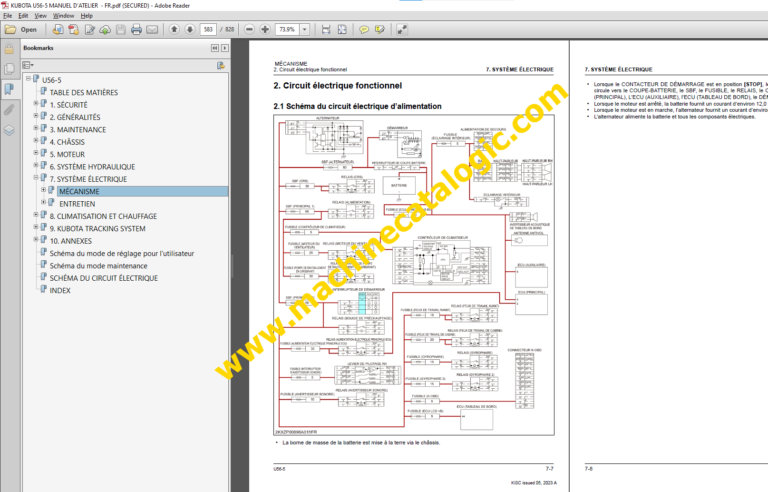
Task: Toggle the bookmarks panel icon in sidebar
Action: pyautogui.click(x=9, y=89)
